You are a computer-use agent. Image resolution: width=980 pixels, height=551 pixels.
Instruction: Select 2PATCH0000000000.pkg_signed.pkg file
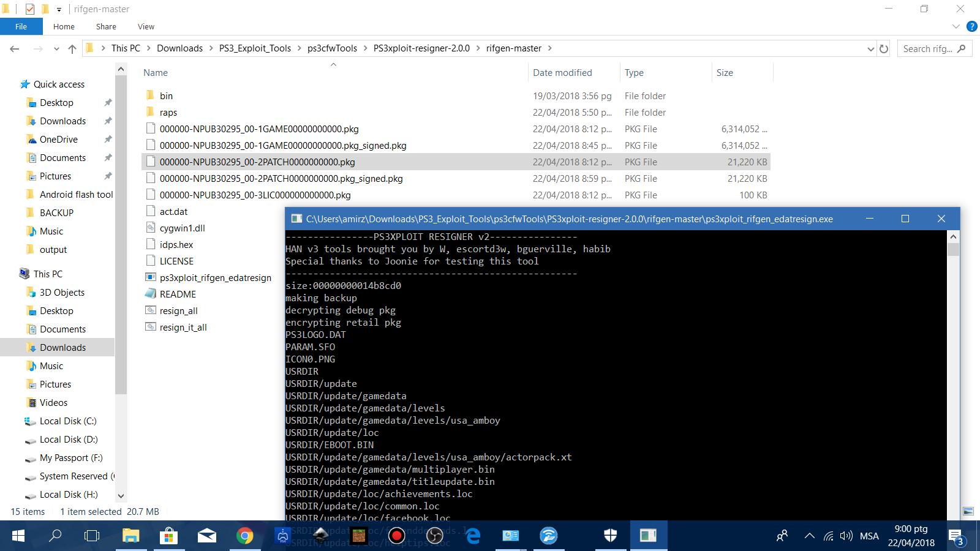[x=281, y=179]
